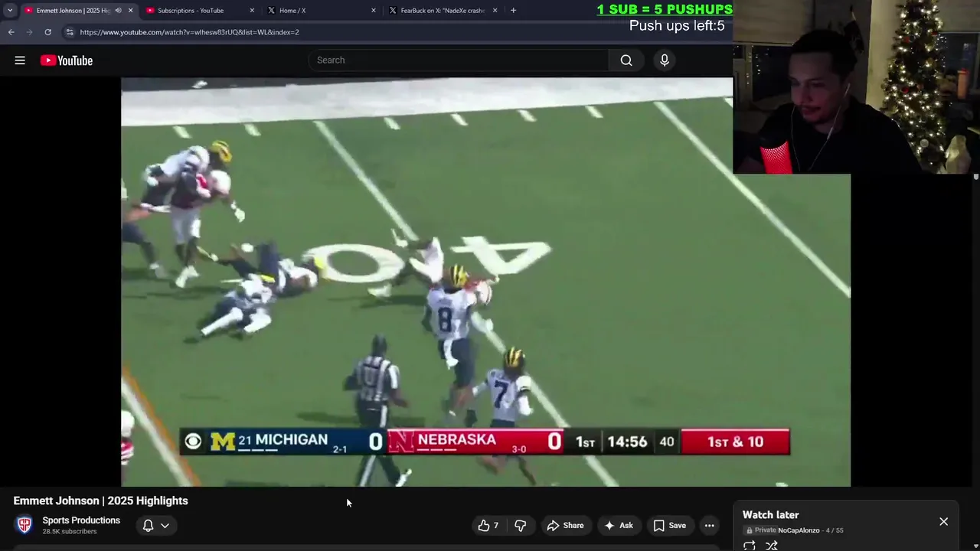Mute the audio-playing tab speaker icon
980x551 pixels.
[118, 11]
